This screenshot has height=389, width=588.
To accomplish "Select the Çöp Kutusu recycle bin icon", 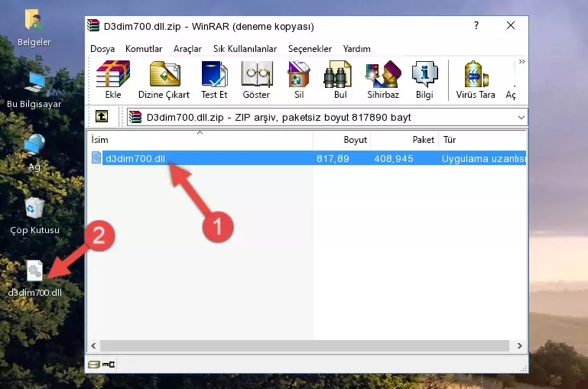I will click(x=35, y=216).
